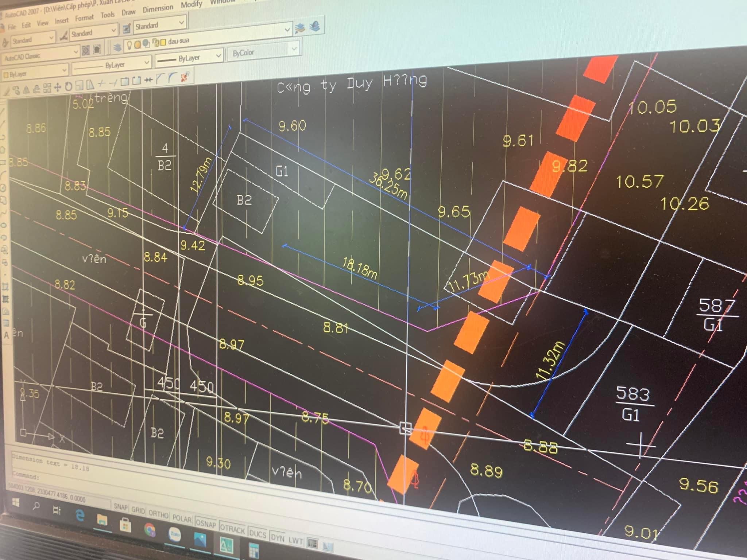Toggle DUCS in status bar
Viewport: 747px width, 560px height.
(x=258, y=533)
